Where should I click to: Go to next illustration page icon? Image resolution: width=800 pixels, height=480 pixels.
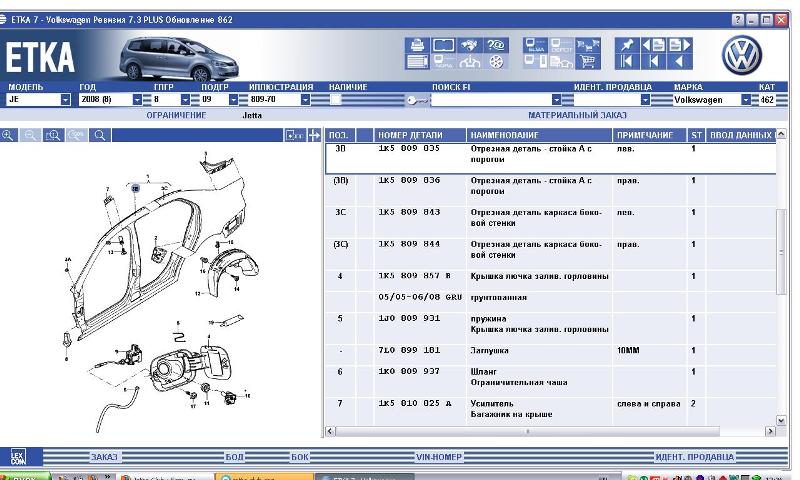click(x=680, y=45)
